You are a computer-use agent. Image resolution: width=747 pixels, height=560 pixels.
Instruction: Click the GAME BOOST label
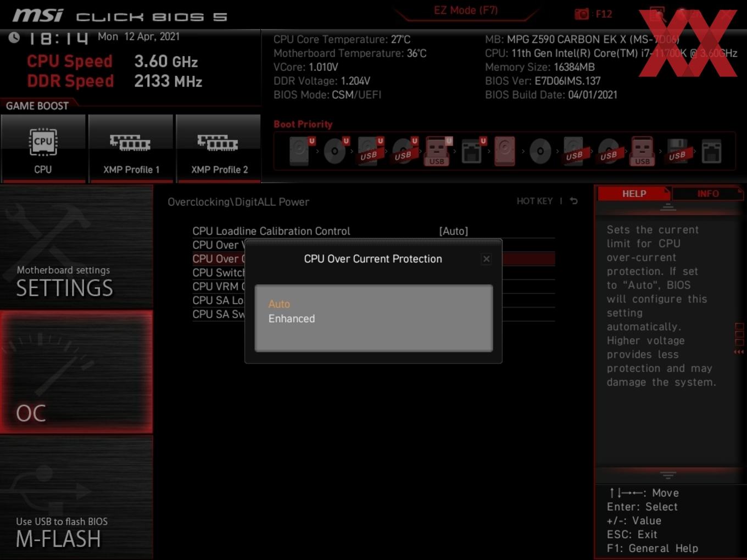pyautogui.click(x=37, y=105)
